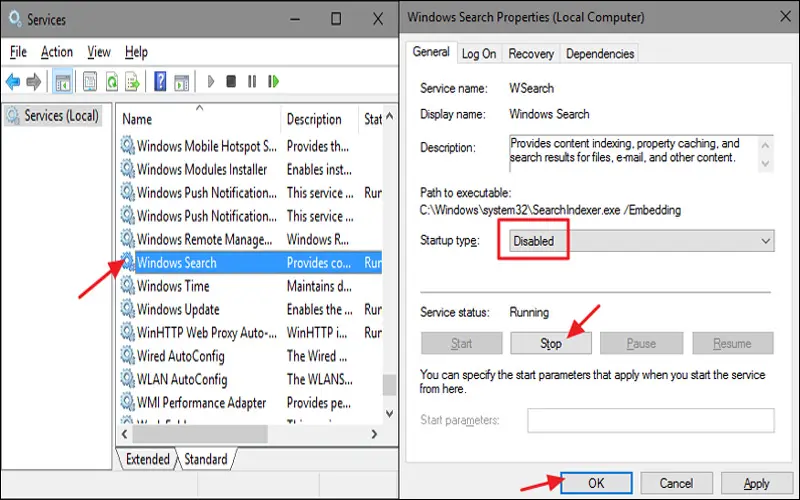Screen dimensions: 800x500
Task: Click gear icon of Windows Mobile Hotspot service
Action: 128,146
